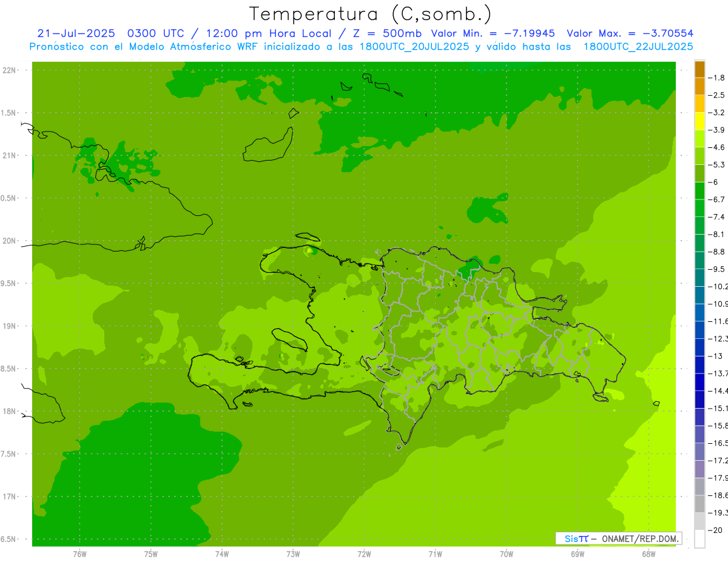
Task: Pick the blue legend swatch between -13 and -13.7
Action: pyautogui.click(x=699, y=365)
